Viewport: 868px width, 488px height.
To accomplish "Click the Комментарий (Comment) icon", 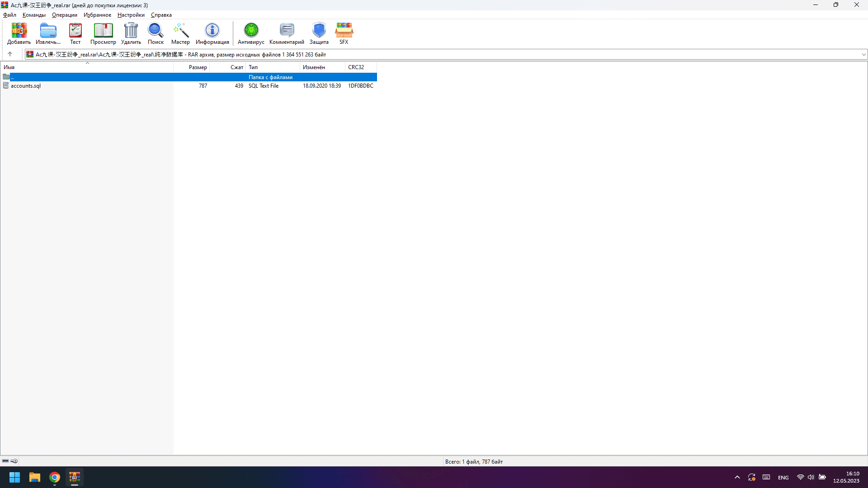I will tap(287, 33).
